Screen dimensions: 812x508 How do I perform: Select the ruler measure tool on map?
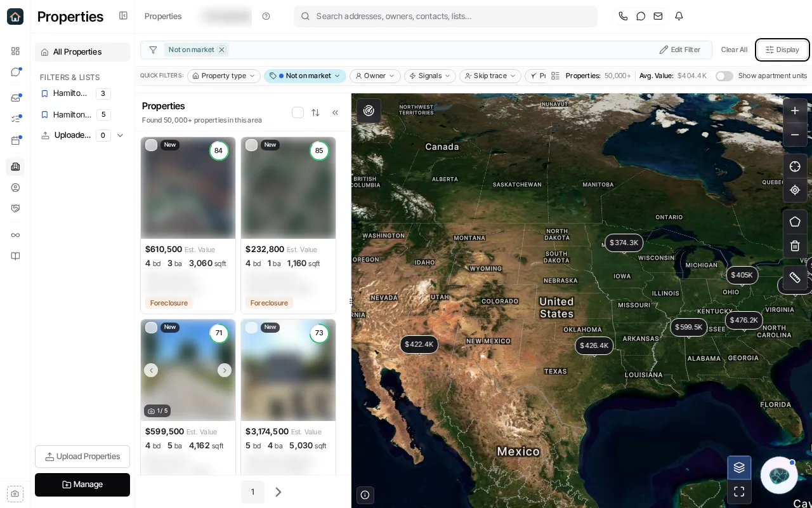coord(795,277)
